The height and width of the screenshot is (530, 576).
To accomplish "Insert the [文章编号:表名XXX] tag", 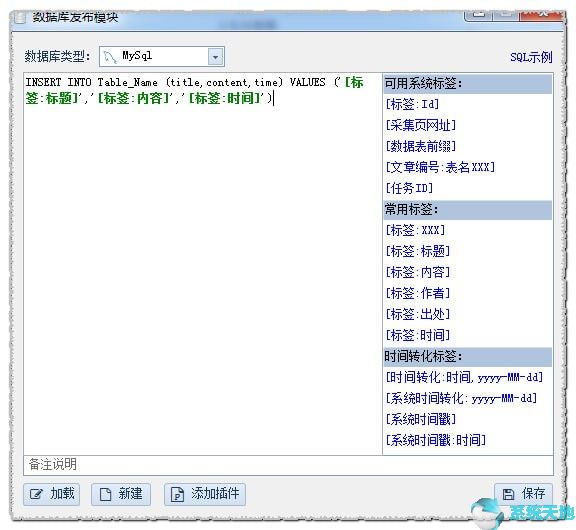I will pos(440,167).
